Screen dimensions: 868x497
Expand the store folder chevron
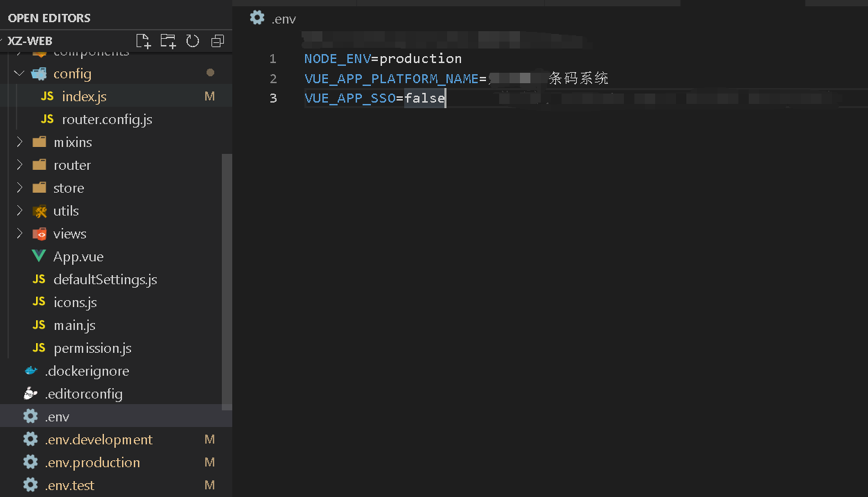pos(19,188)
